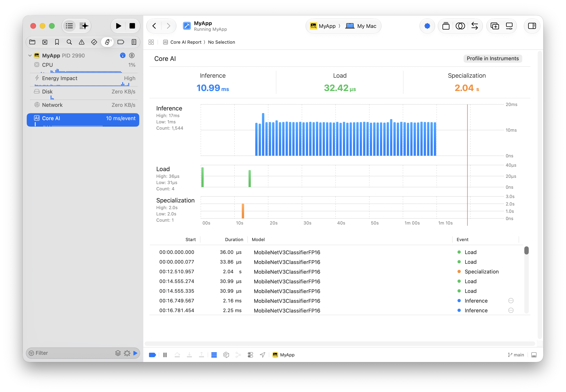Image resolution: width=566 pixels, height=392 pixels.
Task: Pause program execution in debug bar
Action: [165, 355]
